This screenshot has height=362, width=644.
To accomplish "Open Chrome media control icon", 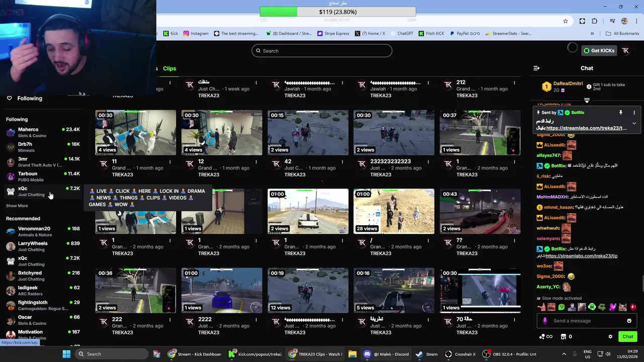I will click(612, 21).
